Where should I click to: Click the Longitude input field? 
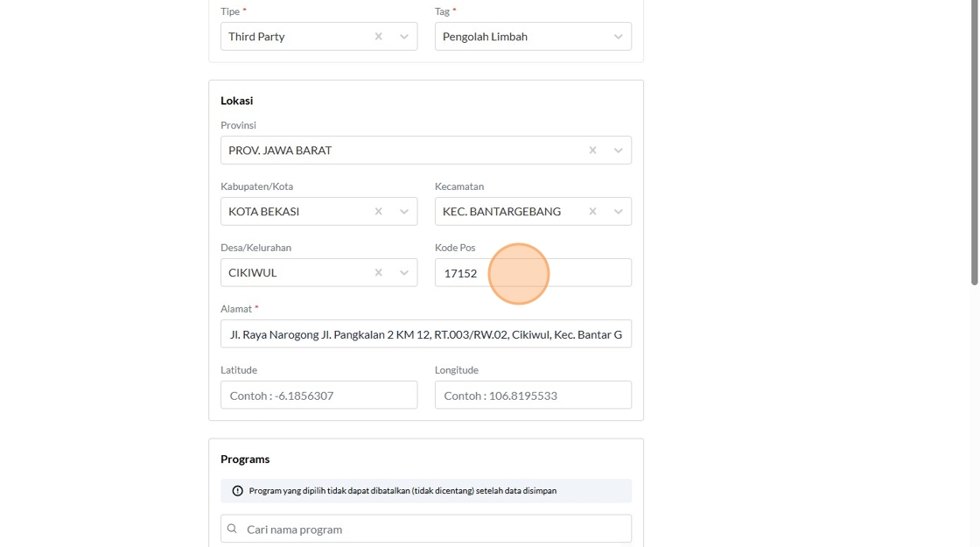point(532,396)
